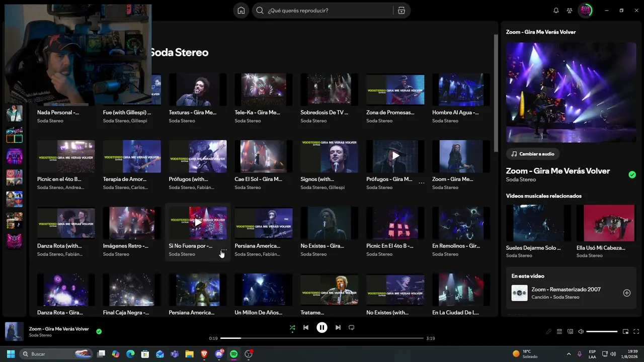Open more options for 'Si No Fuera por'

[x=223, y=250]
